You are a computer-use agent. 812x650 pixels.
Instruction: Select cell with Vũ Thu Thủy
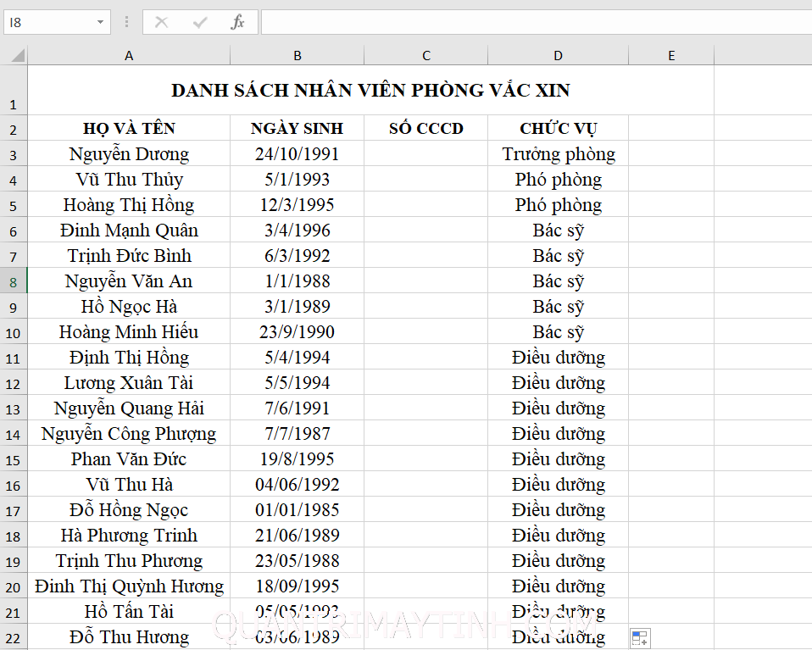coord(129,179)
